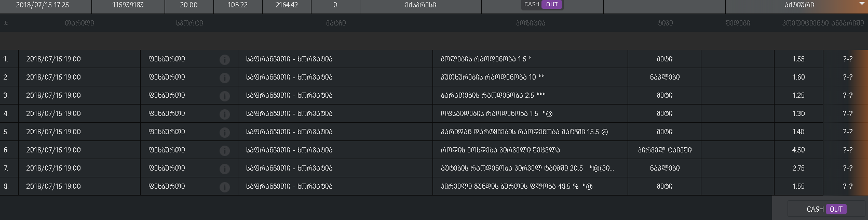Click the info icon in row 1
The width and height of the screenshot is (868, 220).
coord(224,60)
